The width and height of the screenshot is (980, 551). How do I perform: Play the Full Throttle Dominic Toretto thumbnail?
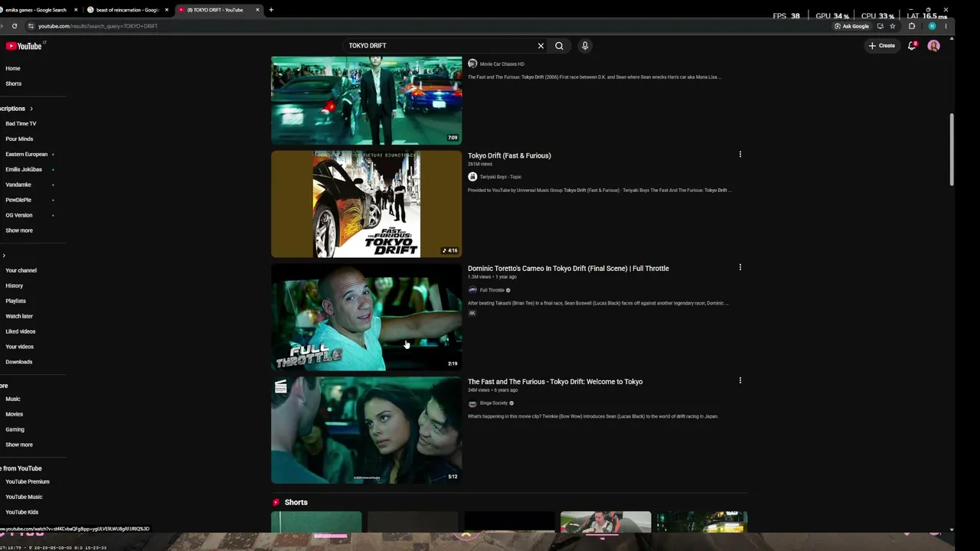(x=367, y=318)
